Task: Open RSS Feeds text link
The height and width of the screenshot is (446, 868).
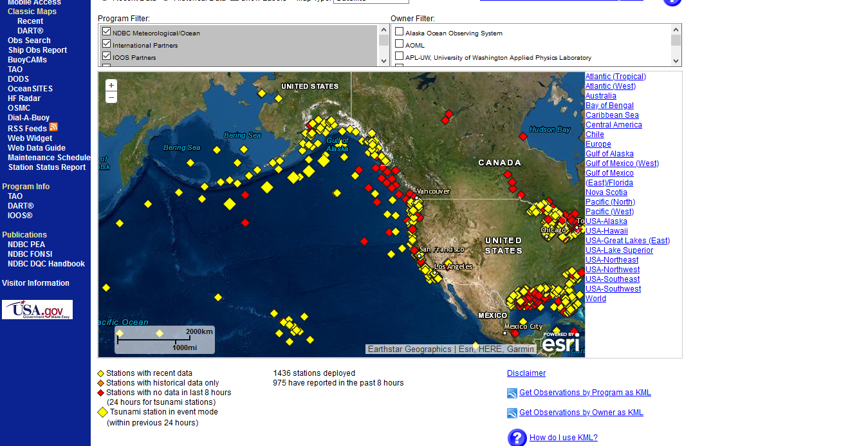Action: 27,129
